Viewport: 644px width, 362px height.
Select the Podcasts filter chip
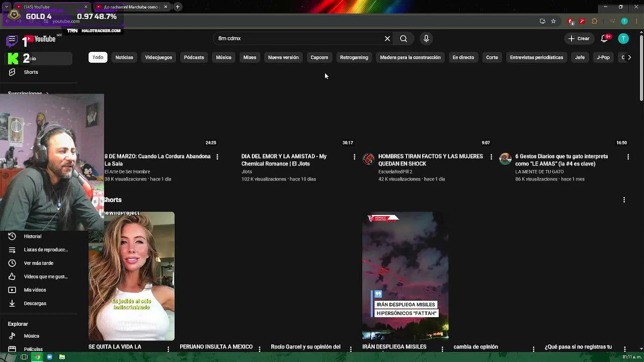pos(194,57)
